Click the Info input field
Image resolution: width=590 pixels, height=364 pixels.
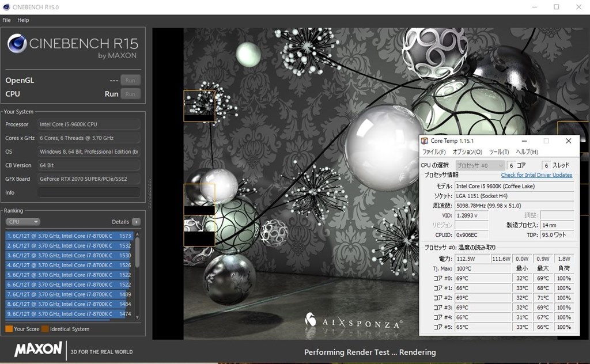point(89,192)
